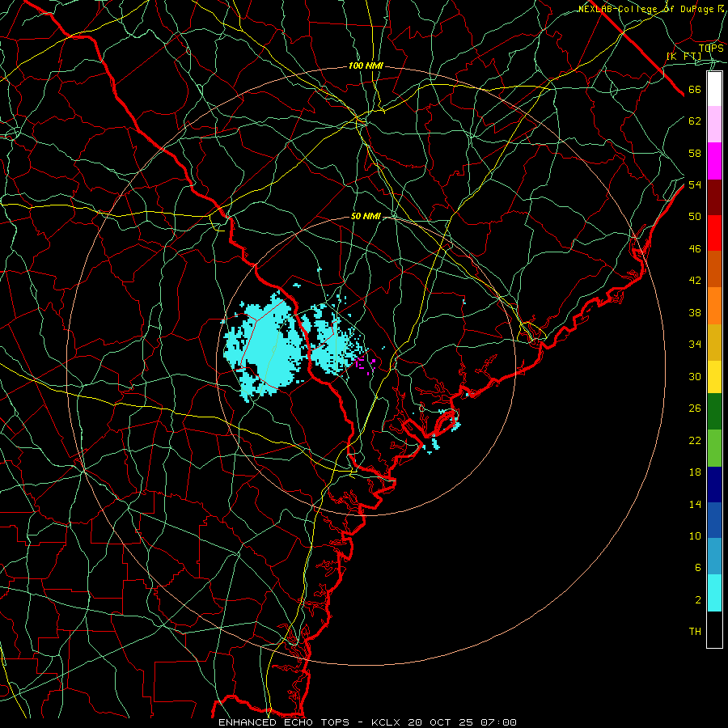Click the 100 NMI range ring label

tap(366, 66)
